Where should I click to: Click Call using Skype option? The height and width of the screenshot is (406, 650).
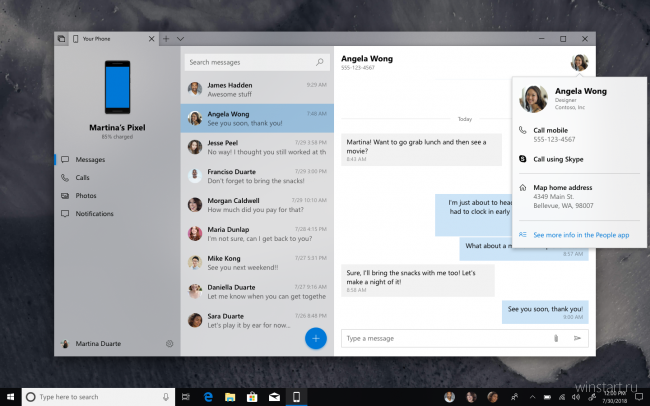point(579,159)
